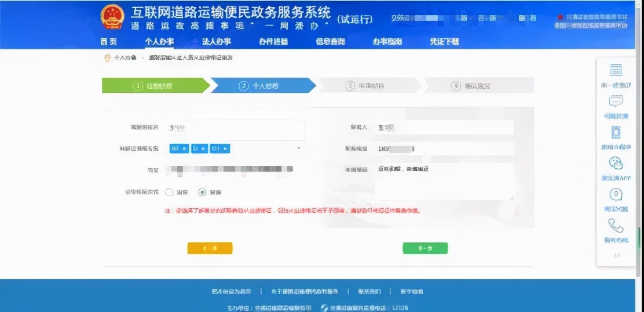Click the contact phone number input field
This screenshot has height=312, width=644.
coord(444,148)
